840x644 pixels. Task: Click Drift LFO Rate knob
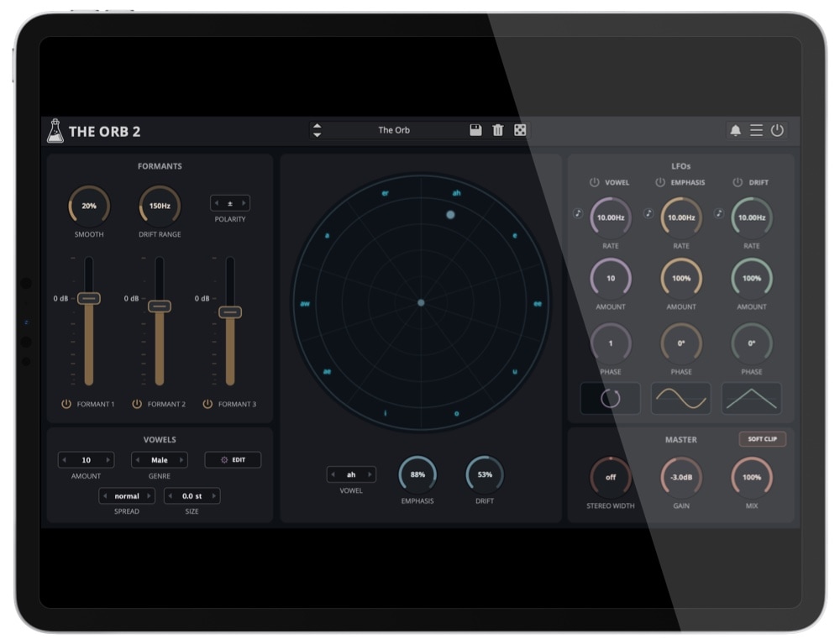[752, 217]
